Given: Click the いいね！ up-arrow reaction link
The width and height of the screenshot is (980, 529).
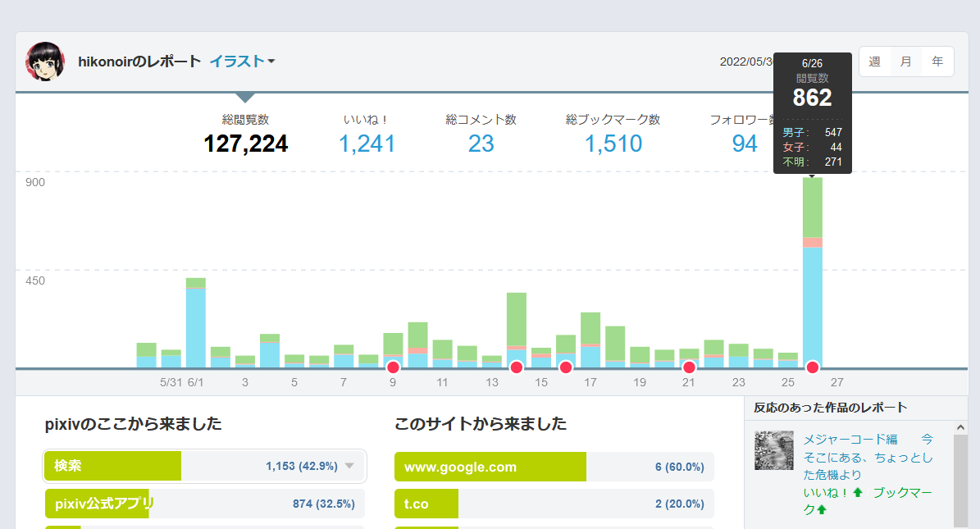Looking at the screenshot, I should click(x=832, y=493).
